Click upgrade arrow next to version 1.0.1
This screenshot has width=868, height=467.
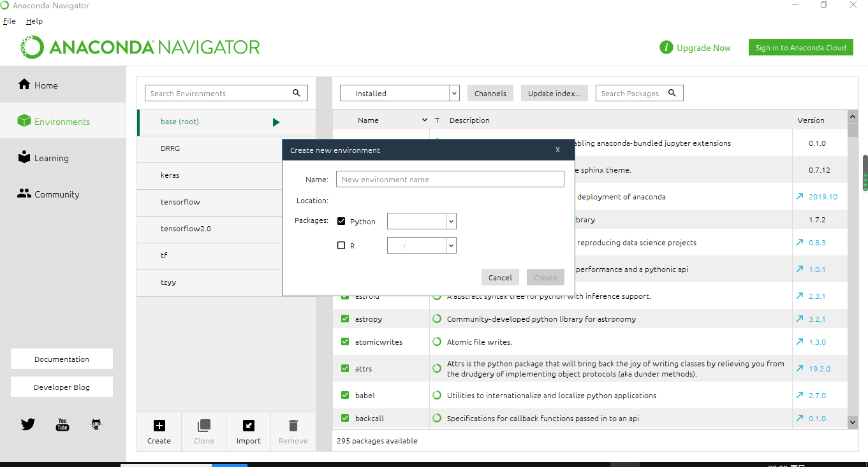tap(800, 269)
